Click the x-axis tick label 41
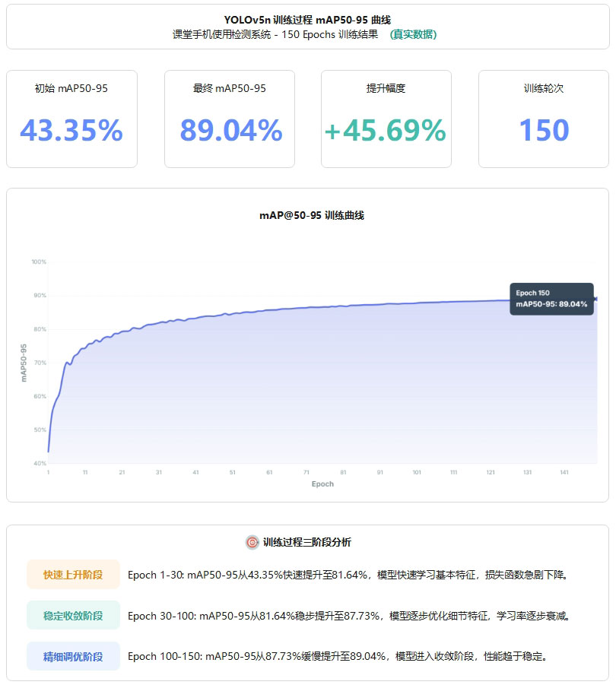Image resolution: width=616 pixels, height=688 pixels. (195, 473)
